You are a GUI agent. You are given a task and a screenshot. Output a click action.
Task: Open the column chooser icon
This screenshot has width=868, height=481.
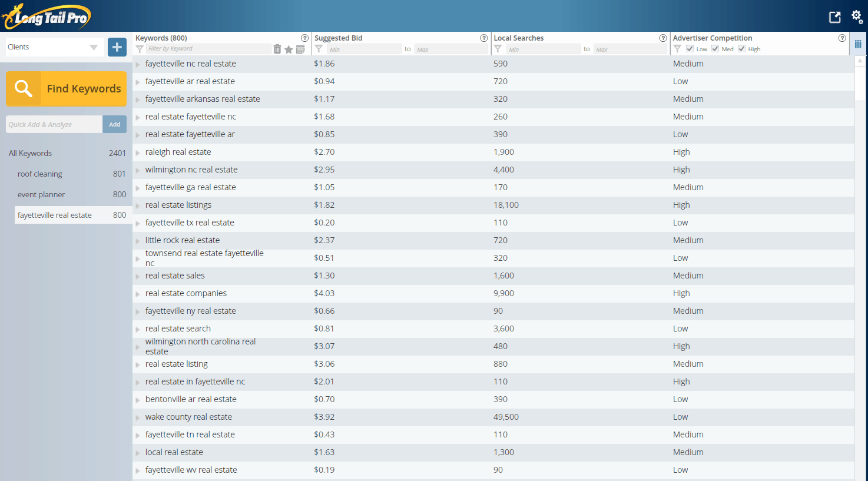[x=858, y=44]
